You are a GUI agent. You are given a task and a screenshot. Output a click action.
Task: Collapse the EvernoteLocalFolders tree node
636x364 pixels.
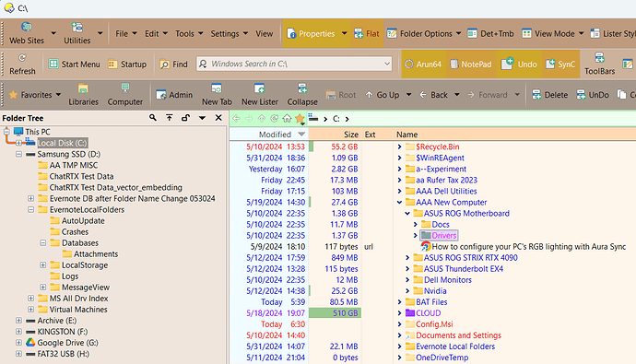click(x=30, y=209)
